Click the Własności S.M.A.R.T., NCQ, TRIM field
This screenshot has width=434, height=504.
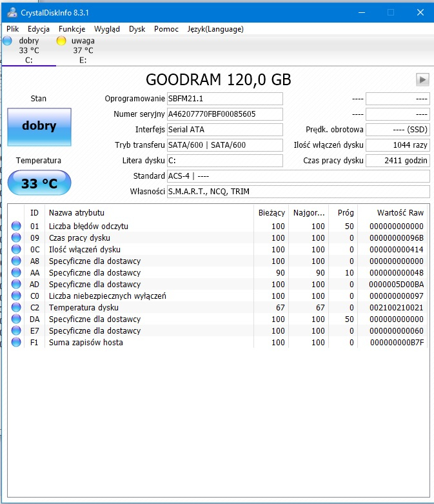(299, 192)
